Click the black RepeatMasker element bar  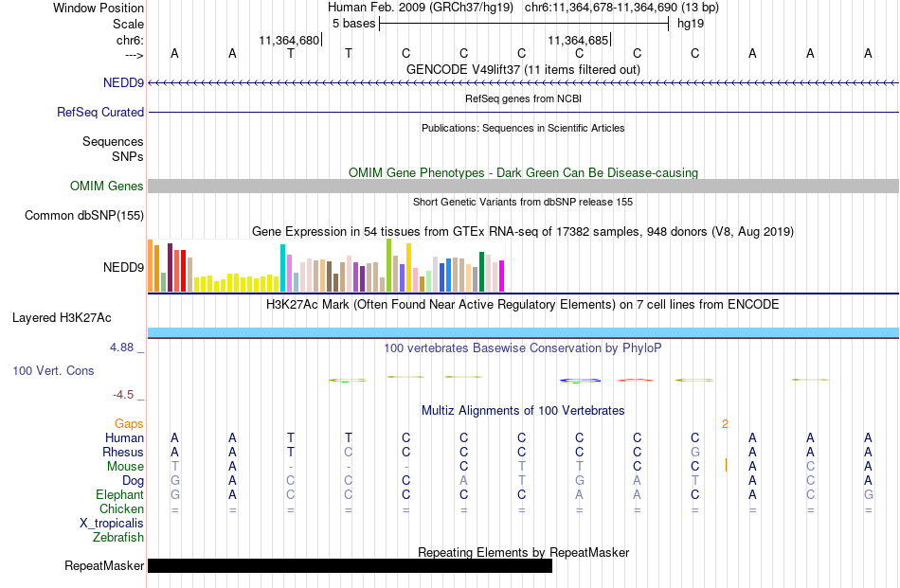[350, 565]
